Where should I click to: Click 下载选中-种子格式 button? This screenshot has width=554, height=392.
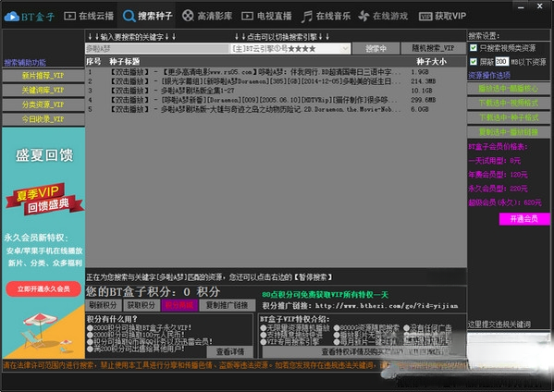tap(509, 117)
